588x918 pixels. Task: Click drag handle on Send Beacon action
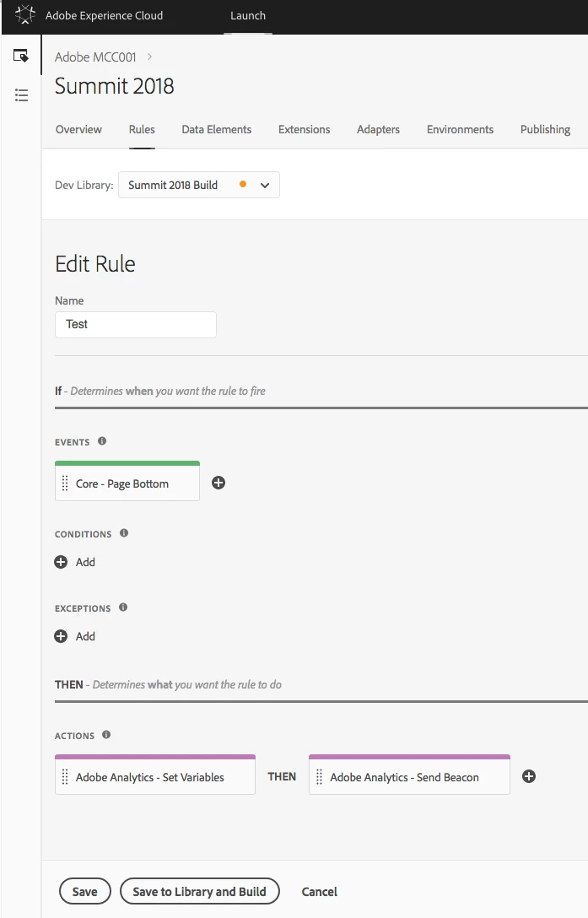(319, 777)
